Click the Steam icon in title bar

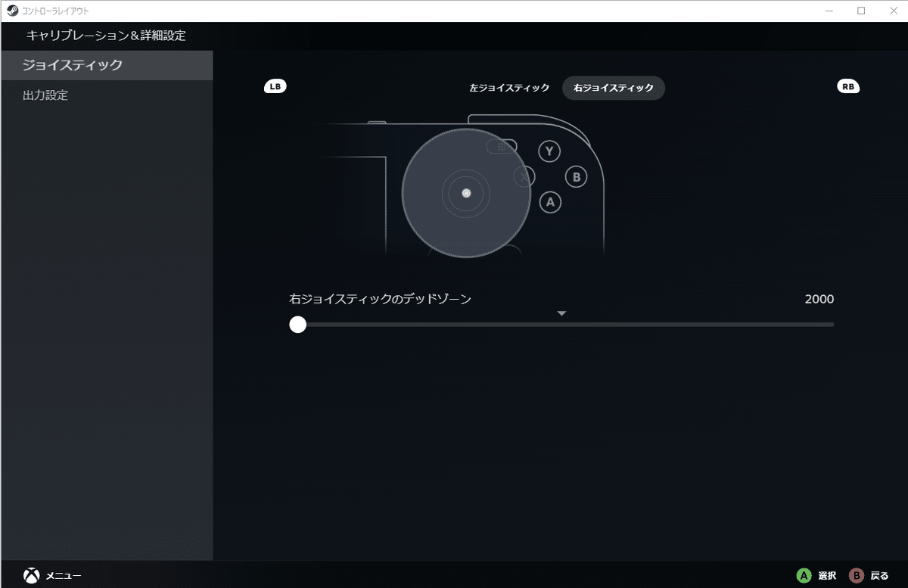coord(12,11)
